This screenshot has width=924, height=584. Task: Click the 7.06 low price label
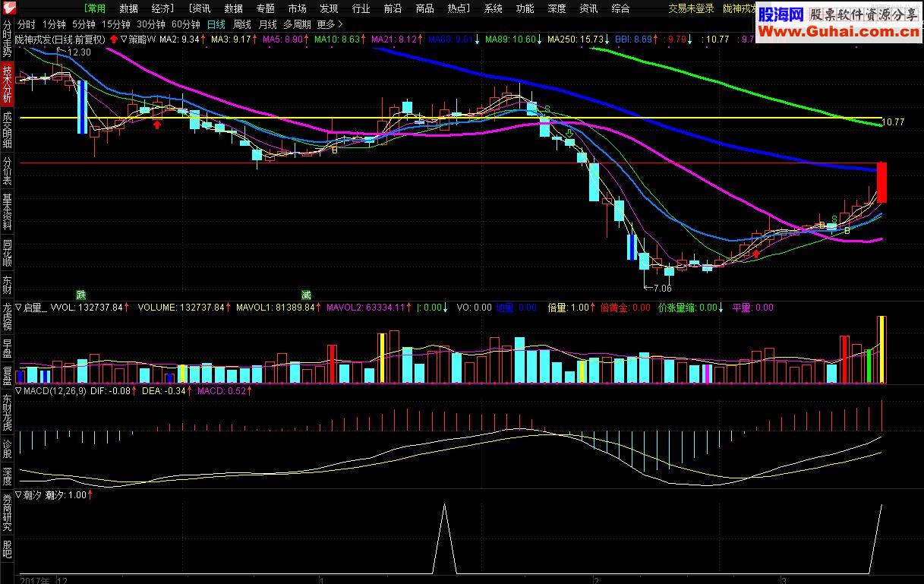pos(661,289)
